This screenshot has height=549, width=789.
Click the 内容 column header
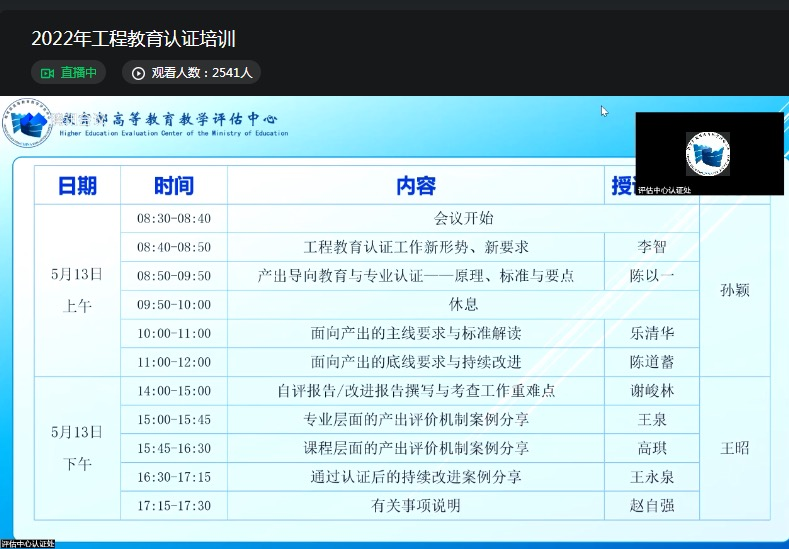click(415, 185)
